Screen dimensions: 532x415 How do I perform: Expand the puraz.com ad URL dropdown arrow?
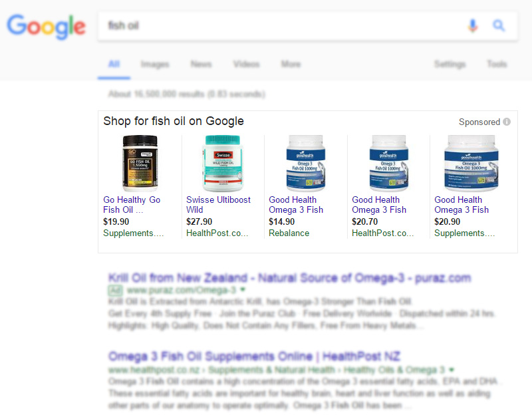click(243, 291)
